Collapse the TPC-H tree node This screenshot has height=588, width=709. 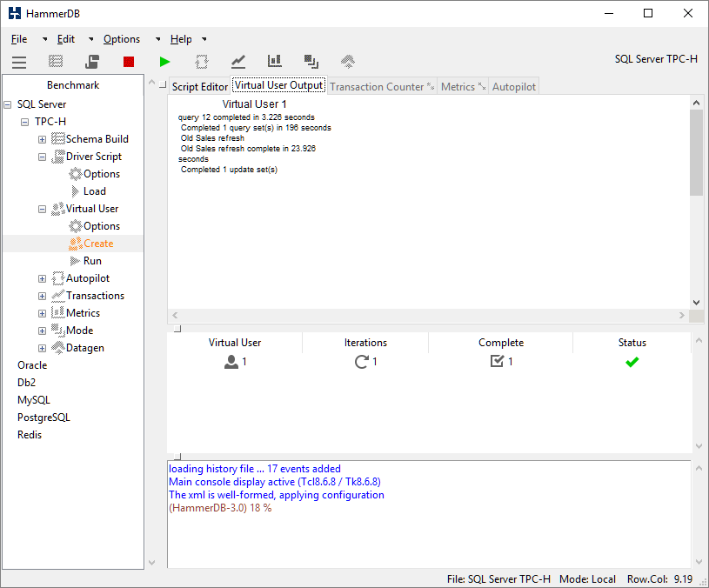point(25,122)
